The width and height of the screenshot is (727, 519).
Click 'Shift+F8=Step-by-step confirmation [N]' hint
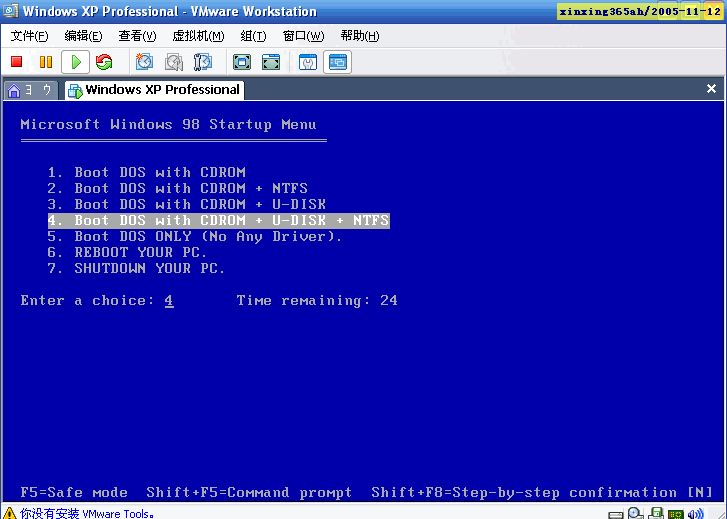tap(542, 492)
